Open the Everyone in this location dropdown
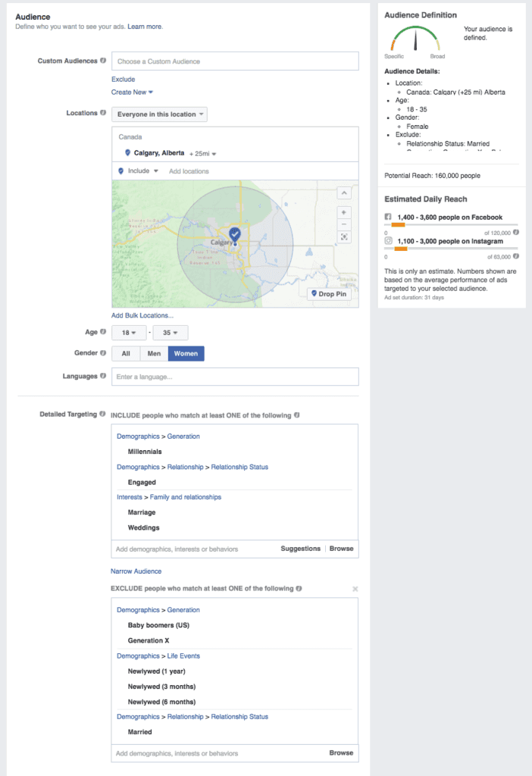This screenshot has height=776, width=532. 159,114
